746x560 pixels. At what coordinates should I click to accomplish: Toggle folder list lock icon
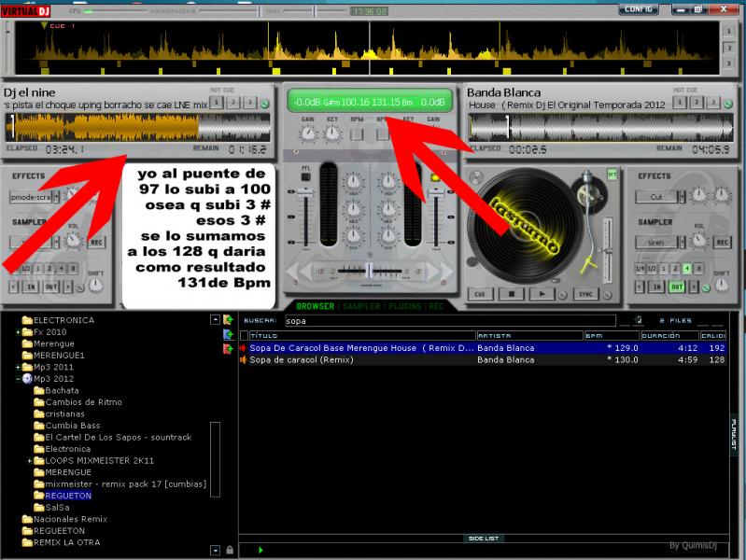230,550
